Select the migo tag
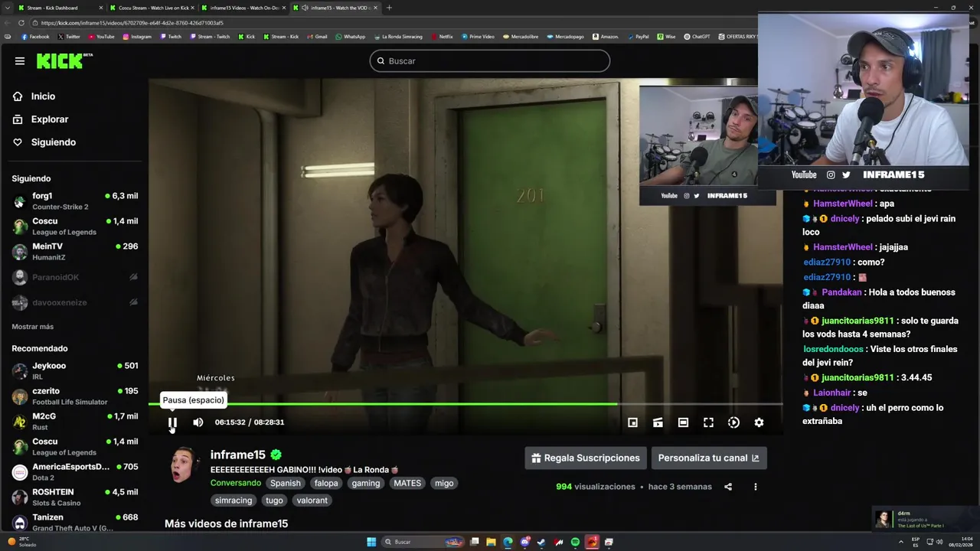The width and height of the screenshot is (980, 551). (x=444, y=483)
